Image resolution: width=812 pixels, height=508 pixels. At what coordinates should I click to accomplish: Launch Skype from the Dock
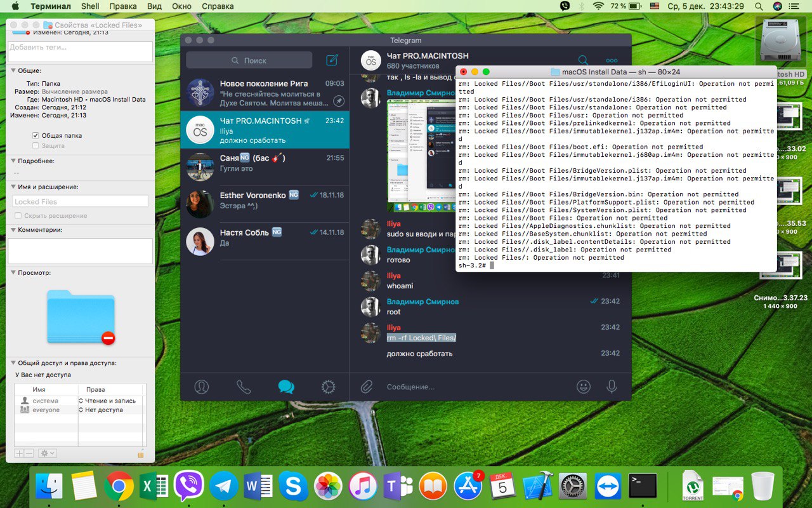(293, 486)
